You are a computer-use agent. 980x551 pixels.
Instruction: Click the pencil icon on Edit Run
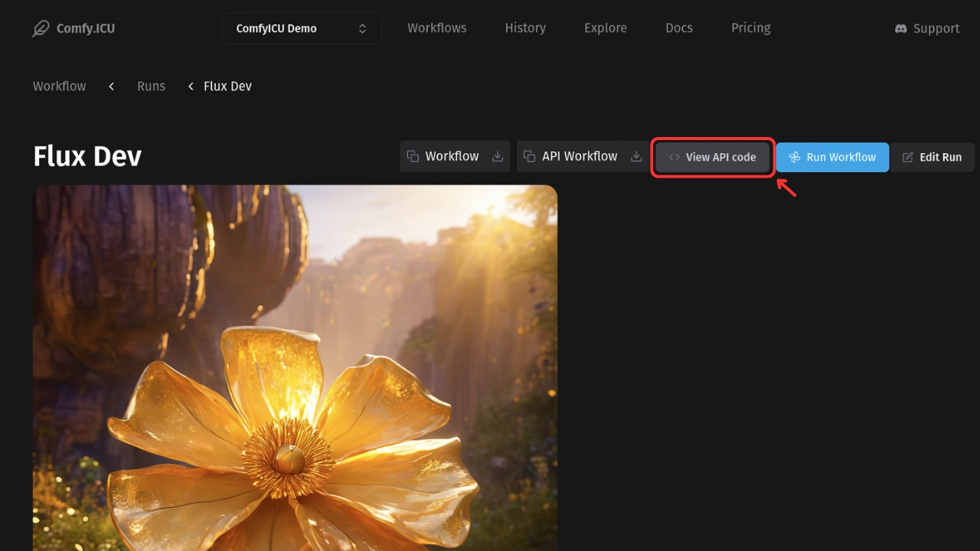908,157
